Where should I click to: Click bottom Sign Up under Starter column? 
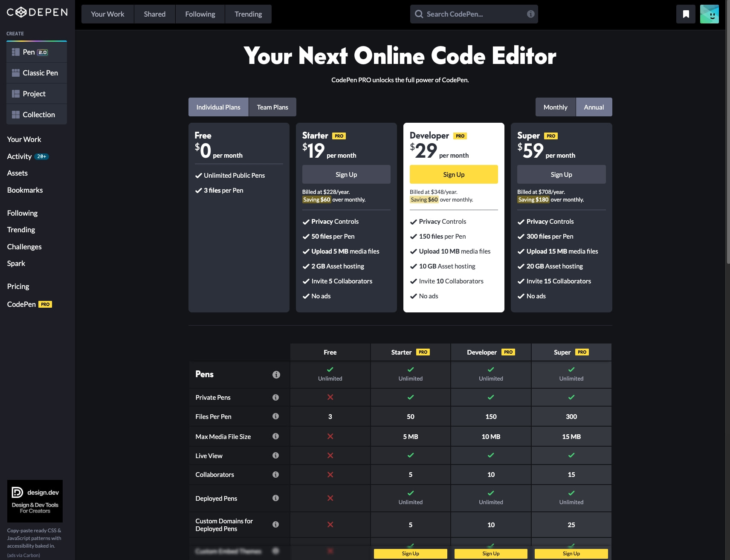pyautogui.click(x=411, y=554)
